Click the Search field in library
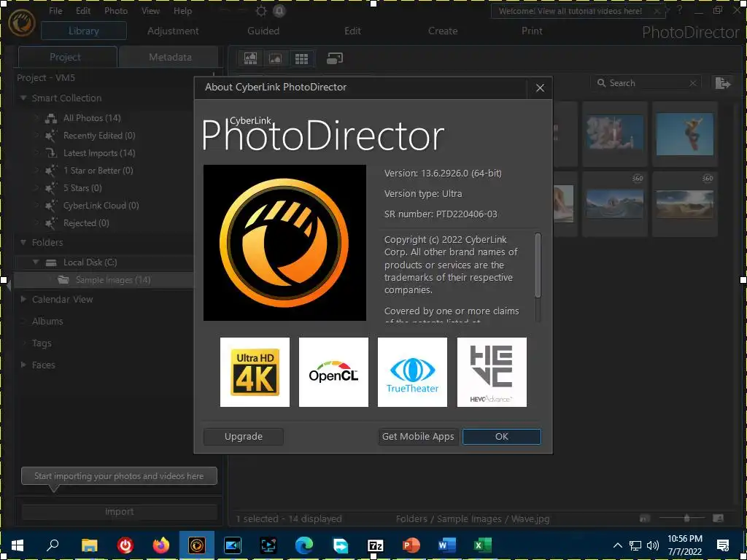Viewport: 747px width, 560px height. coord(646,83)
